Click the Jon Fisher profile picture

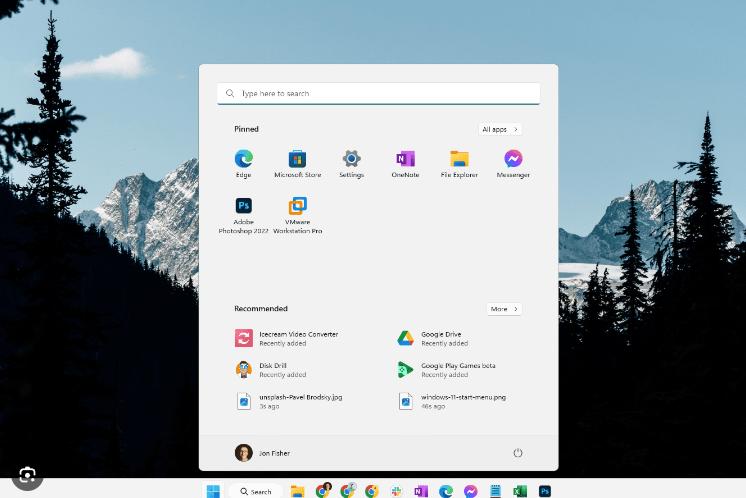(x=244, y=453)
